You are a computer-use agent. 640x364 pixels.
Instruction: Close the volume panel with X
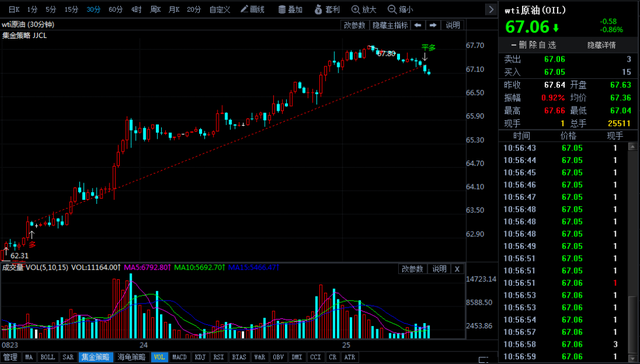click(457, 269)
